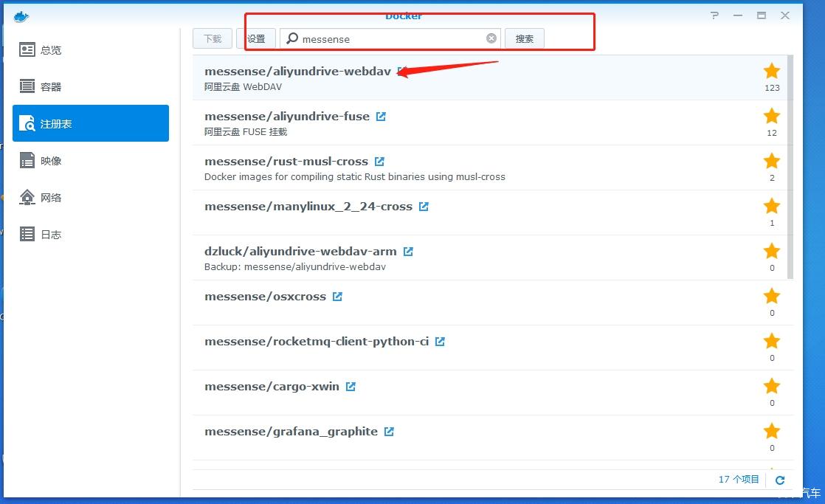This screenshot has height=504, width=825.
Task: Open external link for messense/rocketmq-client-python-ci
Action: click(x=440, y=342)
